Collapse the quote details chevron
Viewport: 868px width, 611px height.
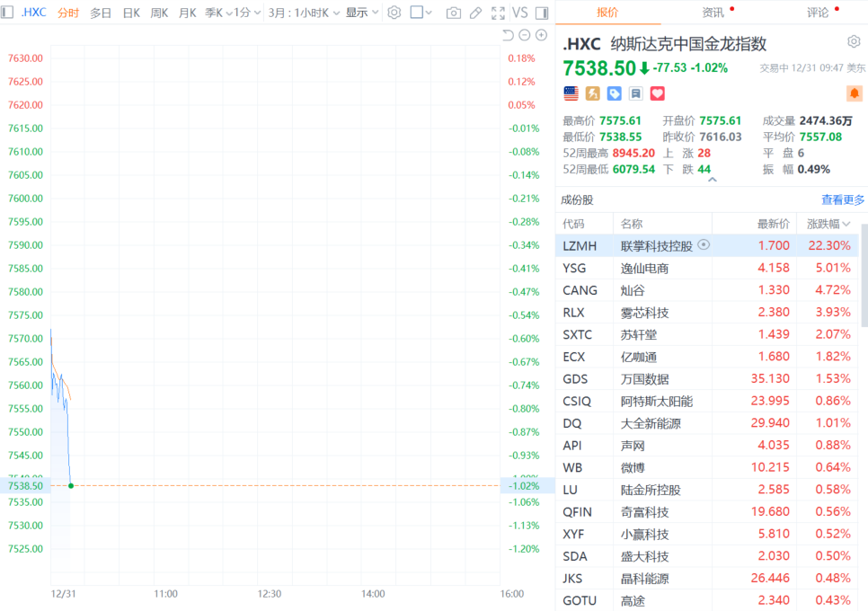coord(713,180)
